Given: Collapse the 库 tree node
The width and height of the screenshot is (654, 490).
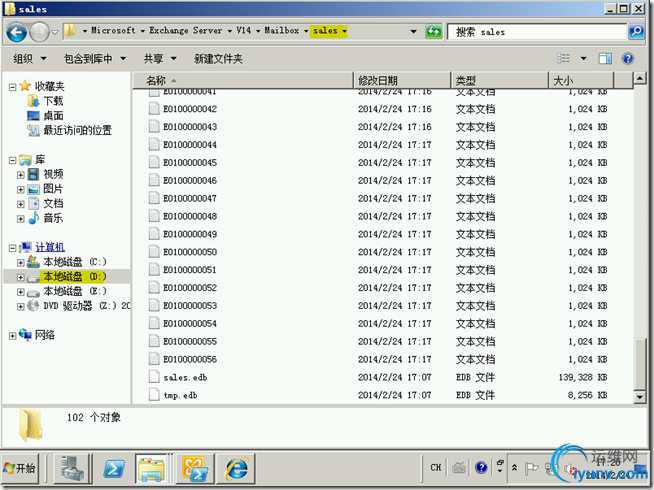Looking at the screenshot, I should 13,160.
